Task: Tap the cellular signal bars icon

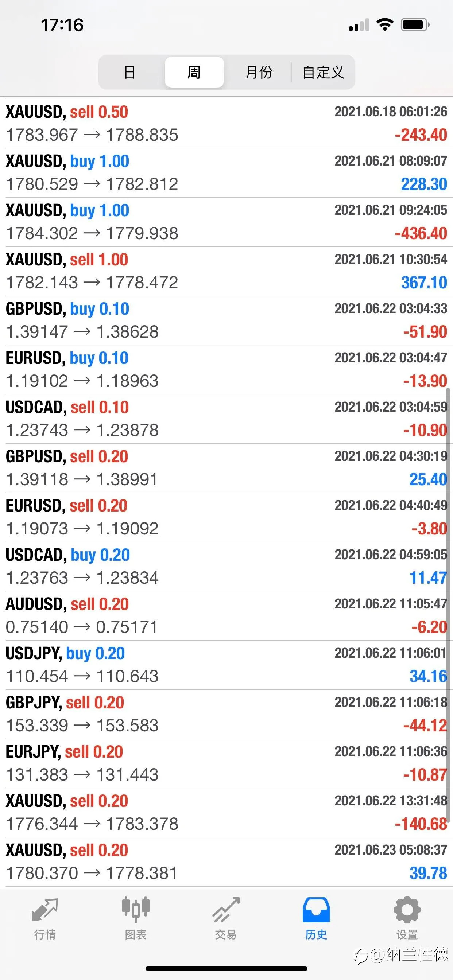Action: (359, 25)
